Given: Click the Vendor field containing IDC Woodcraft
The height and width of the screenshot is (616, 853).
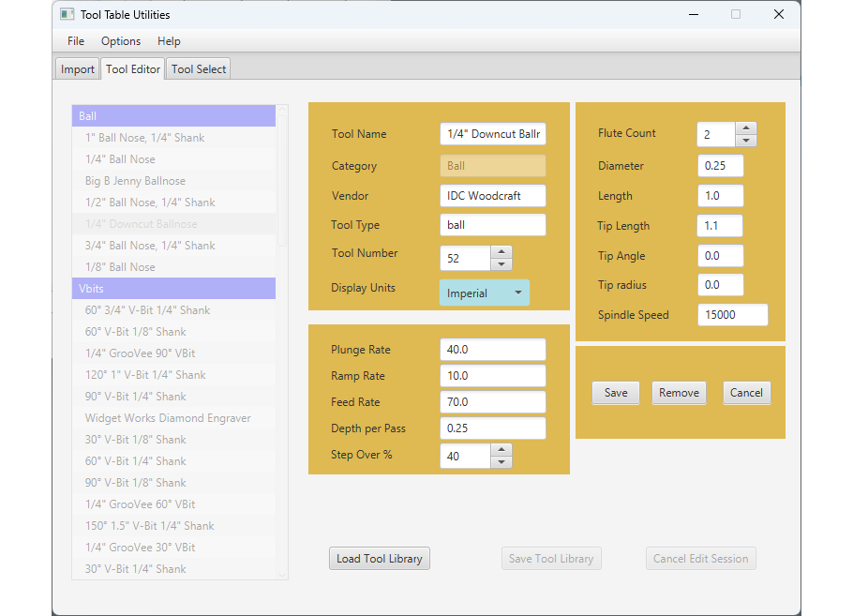Looking at the screenshot, I should point(493,195).
